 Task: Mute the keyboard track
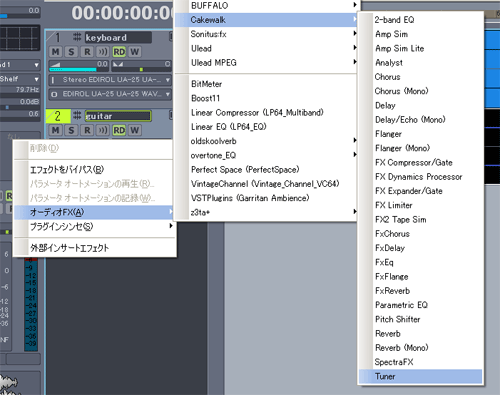coord(55,52)
